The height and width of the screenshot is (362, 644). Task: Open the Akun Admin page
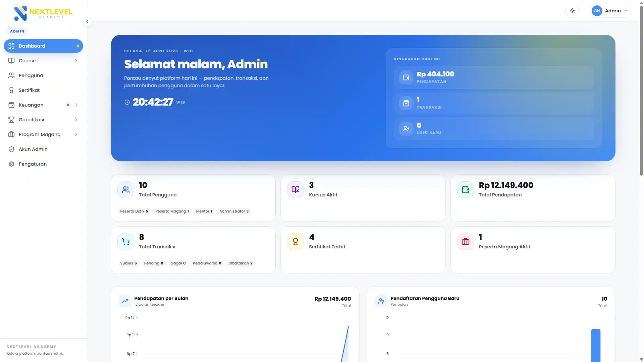43,149
